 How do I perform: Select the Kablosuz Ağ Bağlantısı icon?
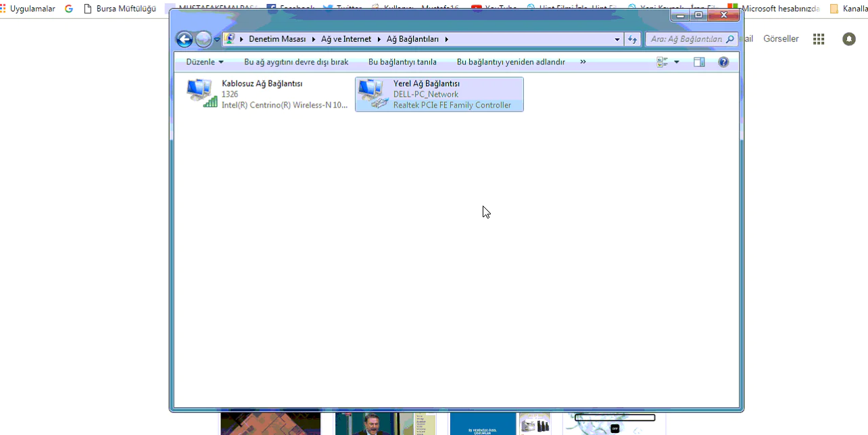tap(202, 93)
